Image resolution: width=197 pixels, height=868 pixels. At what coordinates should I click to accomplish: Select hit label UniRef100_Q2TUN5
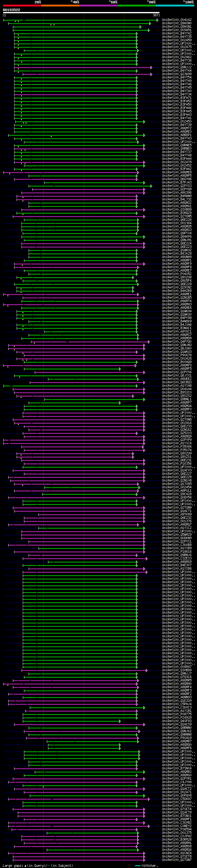(x=177, y=216)
